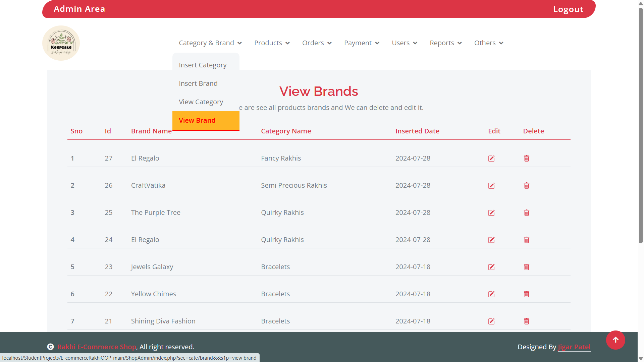
Task: Delete the El Regalo brand with Id 27
Action: tap(527, 159)
